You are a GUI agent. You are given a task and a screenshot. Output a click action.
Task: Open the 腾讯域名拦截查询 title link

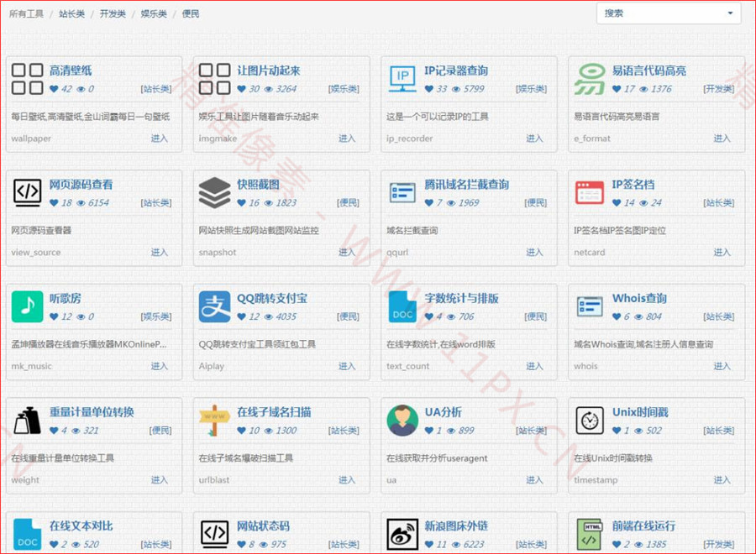[467, 185]
